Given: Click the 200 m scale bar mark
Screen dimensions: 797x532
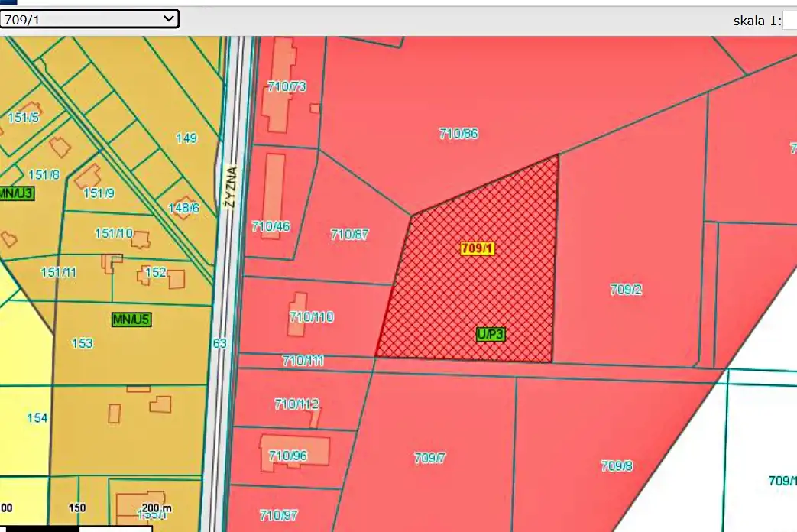Looking at the screenshot, I should coord(157,508).
